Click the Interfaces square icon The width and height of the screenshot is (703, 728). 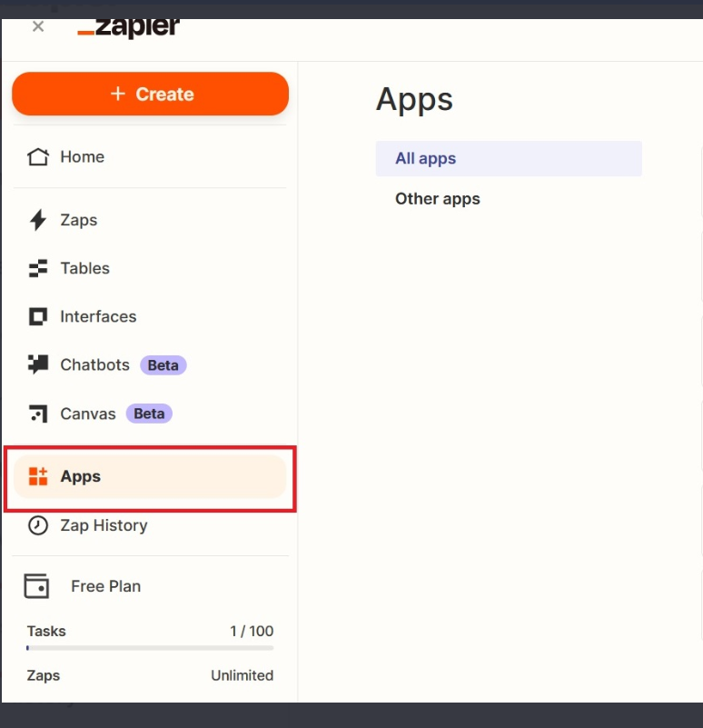(x=37, y=317)
